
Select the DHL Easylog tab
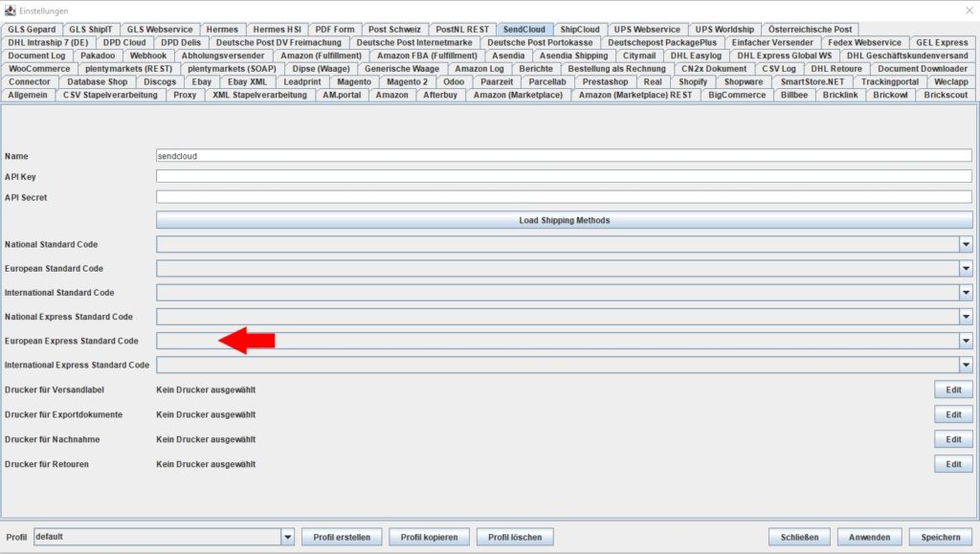(x=696, y=55)
